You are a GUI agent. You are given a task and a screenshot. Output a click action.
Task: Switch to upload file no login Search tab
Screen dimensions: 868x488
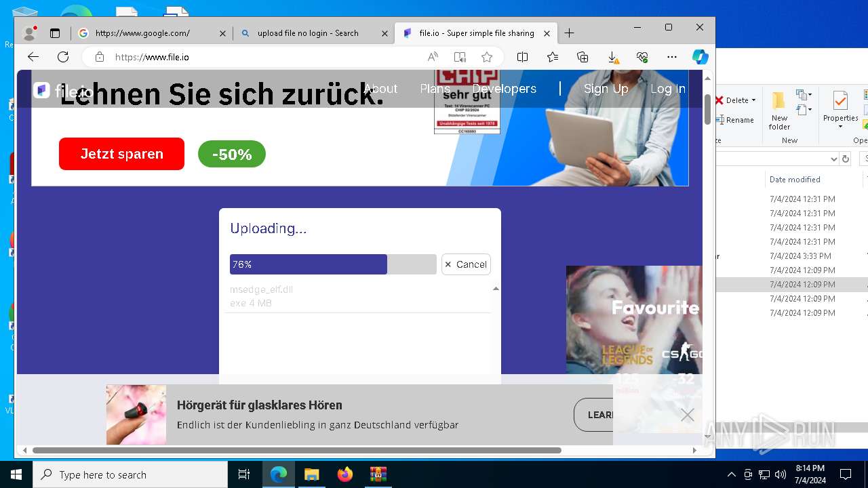click(313, 33)
